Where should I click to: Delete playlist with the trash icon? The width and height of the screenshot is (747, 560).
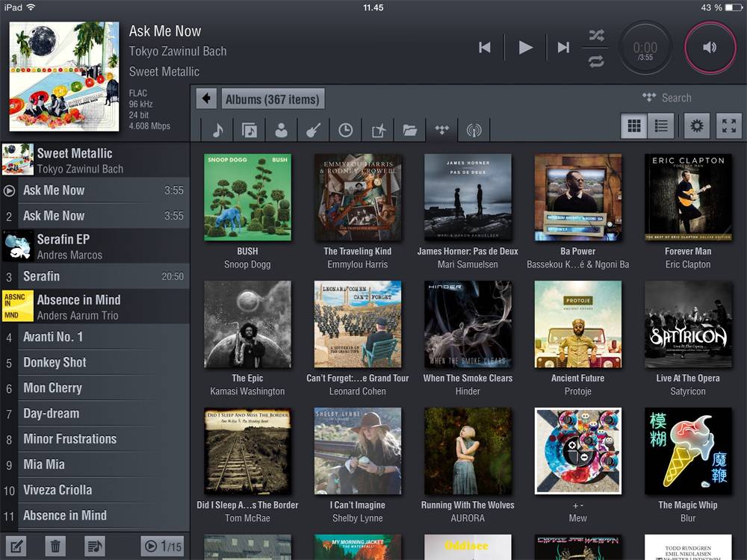click(x=55, y=546)
